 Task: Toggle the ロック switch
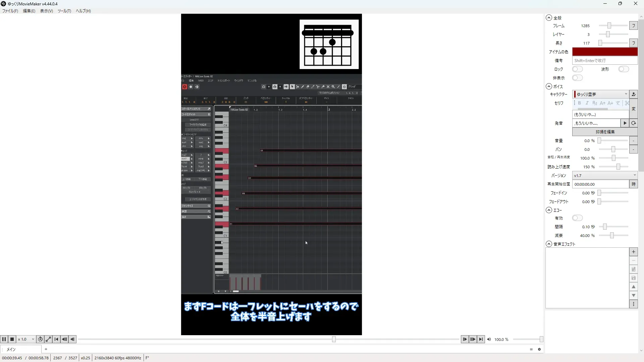tap(577, 69)
